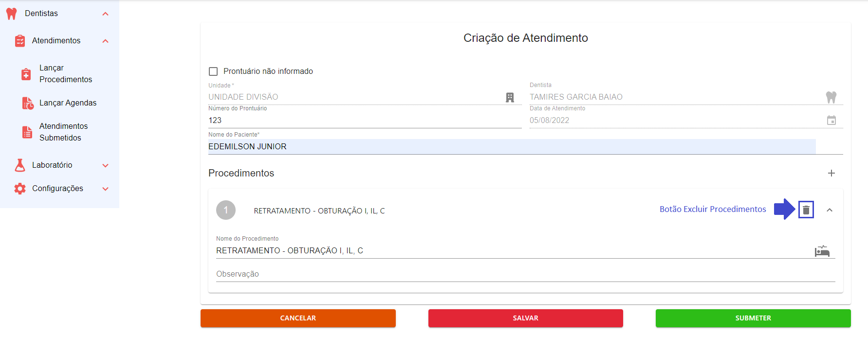This screenshot has width=868, height=352.
Task: Open Lançar Agendas menu item
Action: pos(68,103)
